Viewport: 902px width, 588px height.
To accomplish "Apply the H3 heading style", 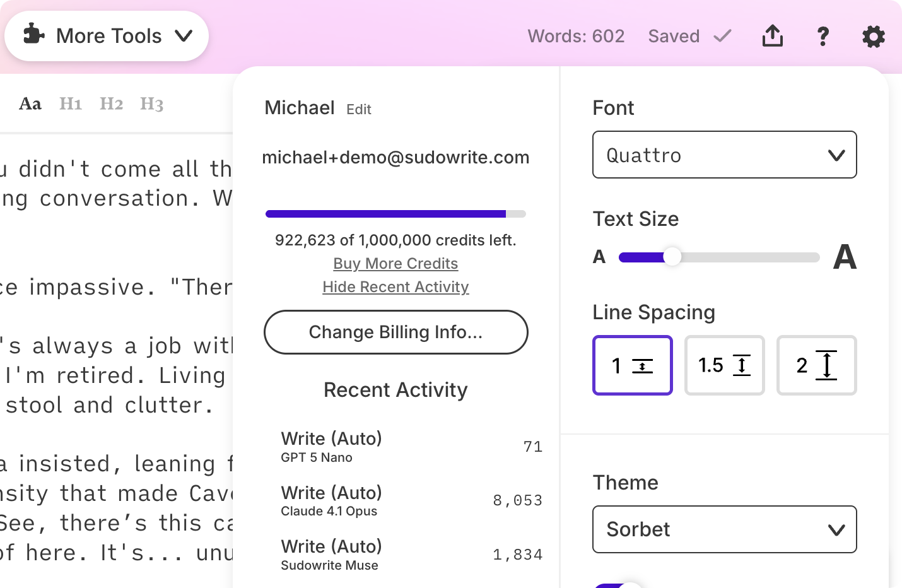I will (151, 103).
